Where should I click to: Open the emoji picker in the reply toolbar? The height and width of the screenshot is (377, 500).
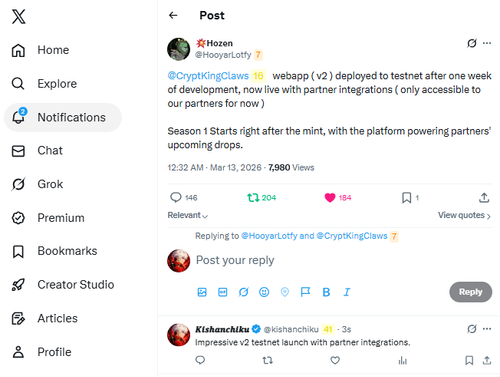tap(264, 292)
